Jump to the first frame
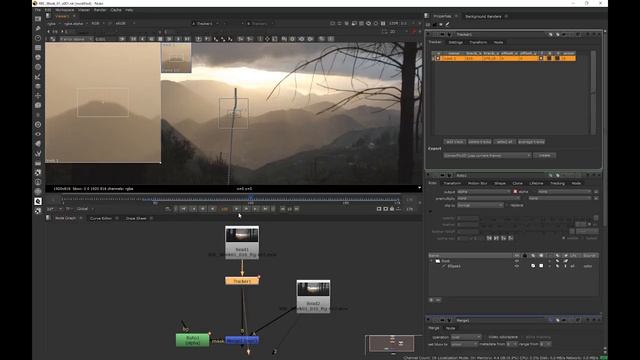This screenshot has width=640, height=360. point(184,209)
